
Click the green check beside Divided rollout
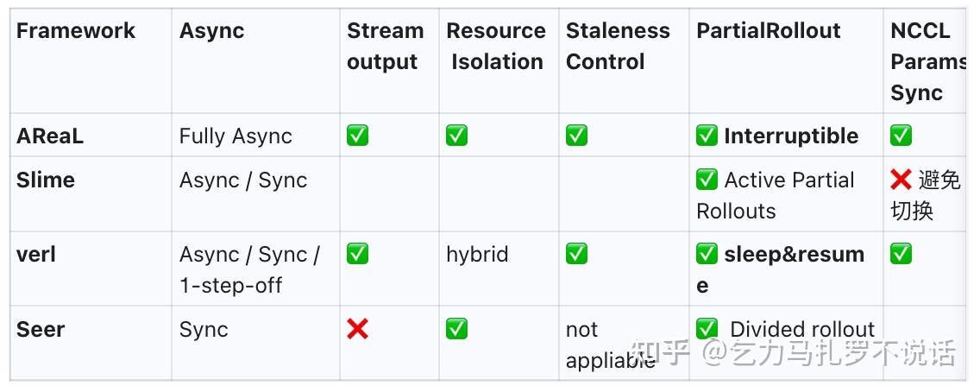[707, 329]
